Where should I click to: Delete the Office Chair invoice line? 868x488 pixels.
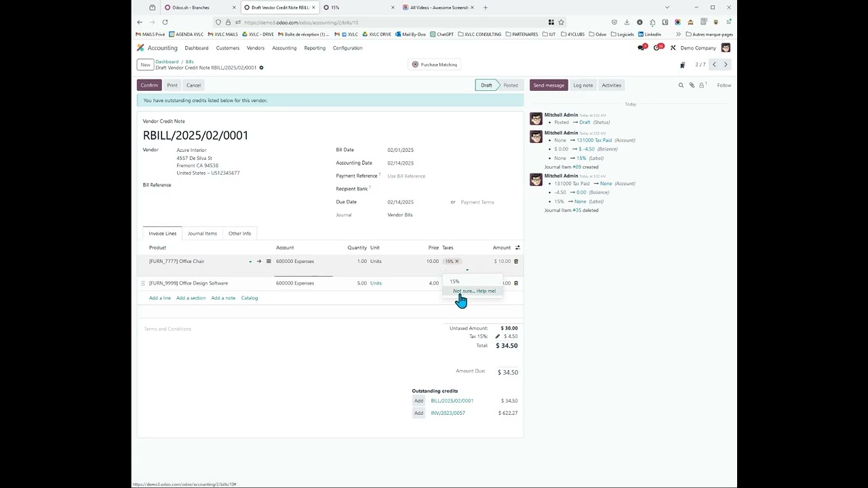(x=516, y=262)
